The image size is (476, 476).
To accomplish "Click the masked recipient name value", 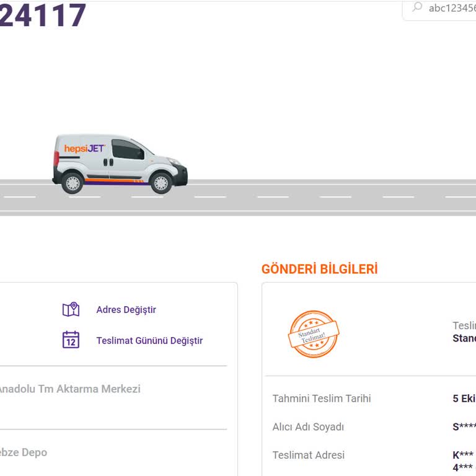I will click(x=464, y=427).
